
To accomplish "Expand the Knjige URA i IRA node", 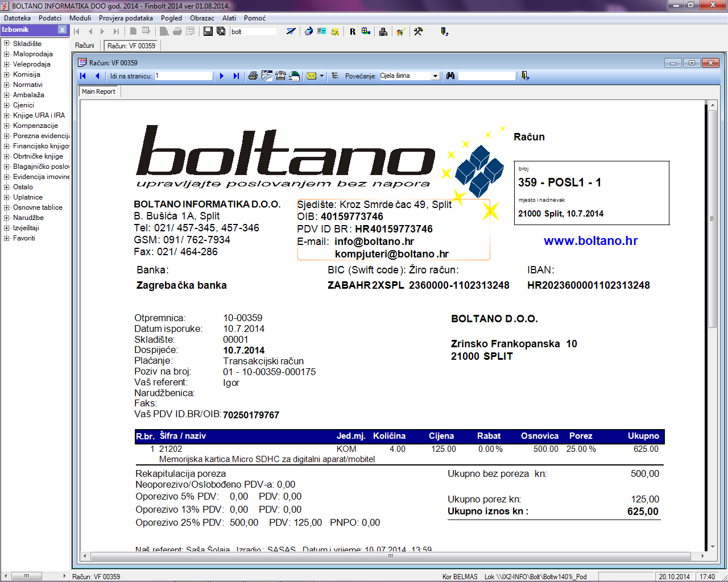I will pyautogui.click(x=6, y=115).
